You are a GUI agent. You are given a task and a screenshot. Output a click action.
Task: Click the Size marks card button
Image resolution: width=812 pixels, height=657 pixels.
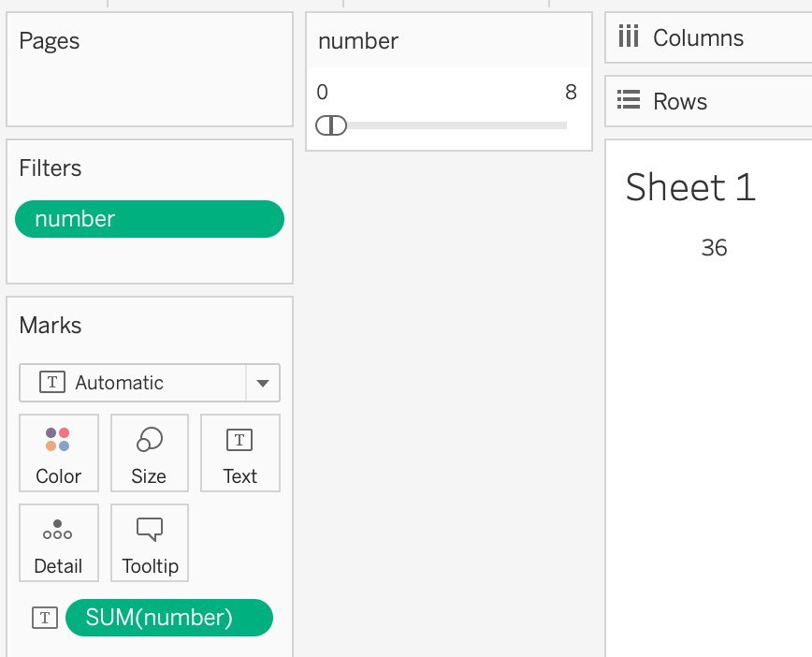(149, 453)
